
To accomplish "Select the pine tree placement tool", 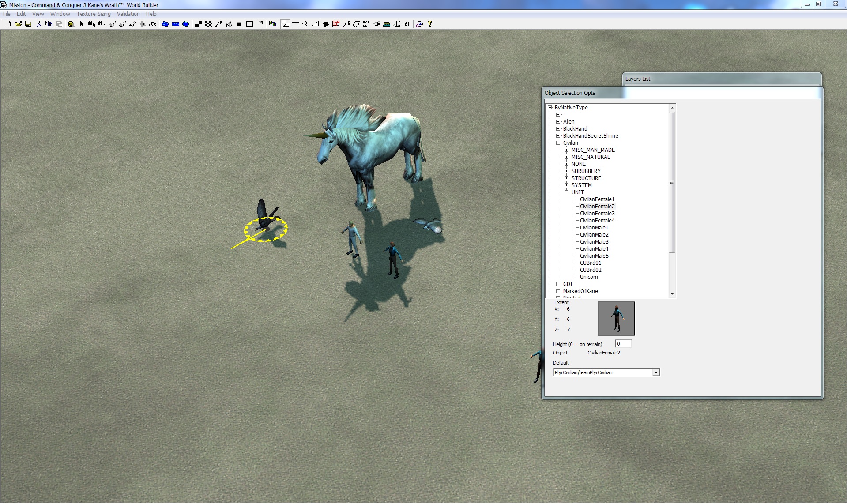I will point(305,24).
